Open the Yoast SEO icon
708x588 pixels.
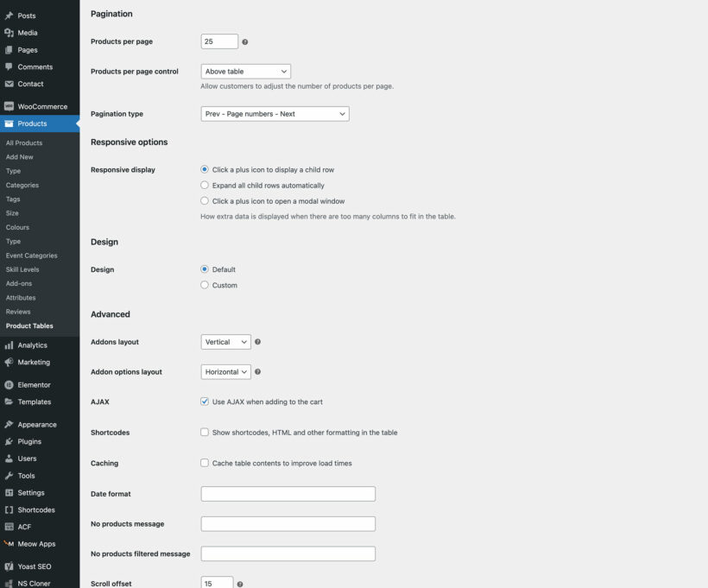tap(9, 566)
